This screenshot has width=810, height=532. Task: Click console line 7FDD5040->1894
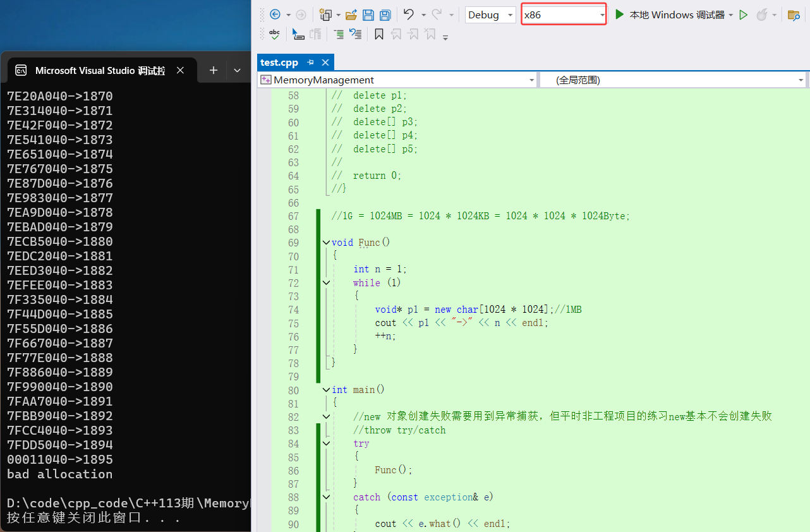[x=59, y=445]
